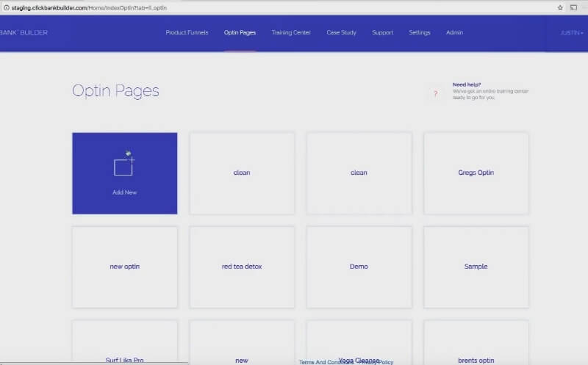The height and width of the screenshot is (365, 588).
Task: Open the Case Study page
Action: 341,32
